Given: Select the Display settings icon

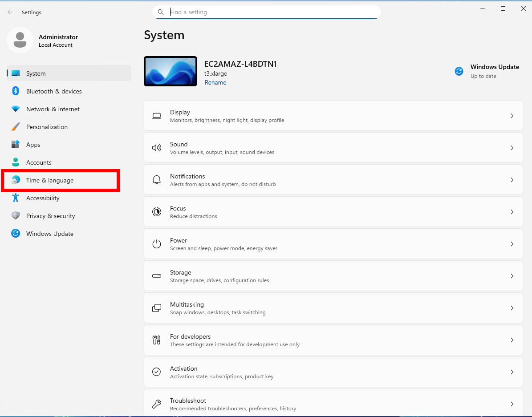Looking at the screenshot, I should point(157,116).
